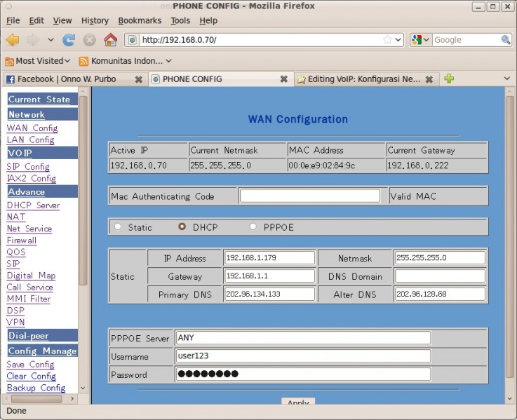Open the URL history dropdown arrow

pyautogui.click(x=398, y=40)
